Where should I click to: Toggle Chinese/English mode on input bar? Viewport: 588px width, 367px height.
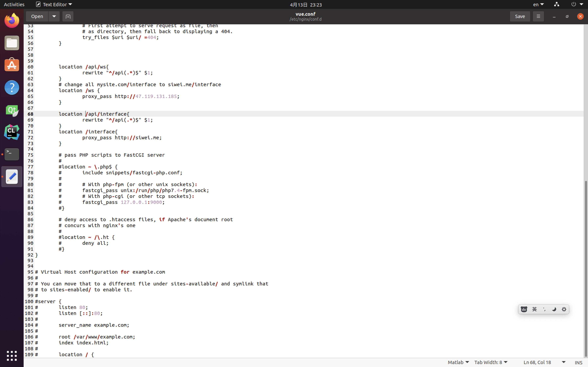534,309
